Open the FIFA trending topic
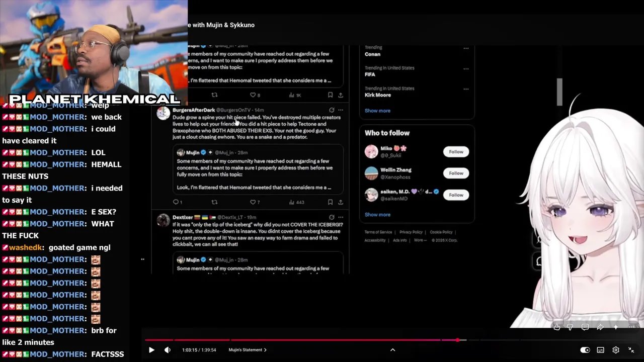 tap(370, 74)
